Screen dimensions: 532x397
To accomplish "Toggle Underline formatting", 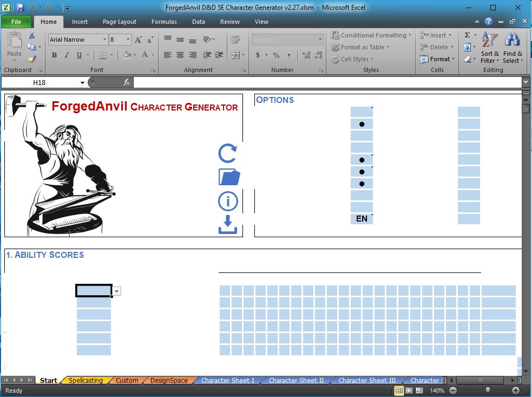I will pyautogui.click(x=79, y=55).
